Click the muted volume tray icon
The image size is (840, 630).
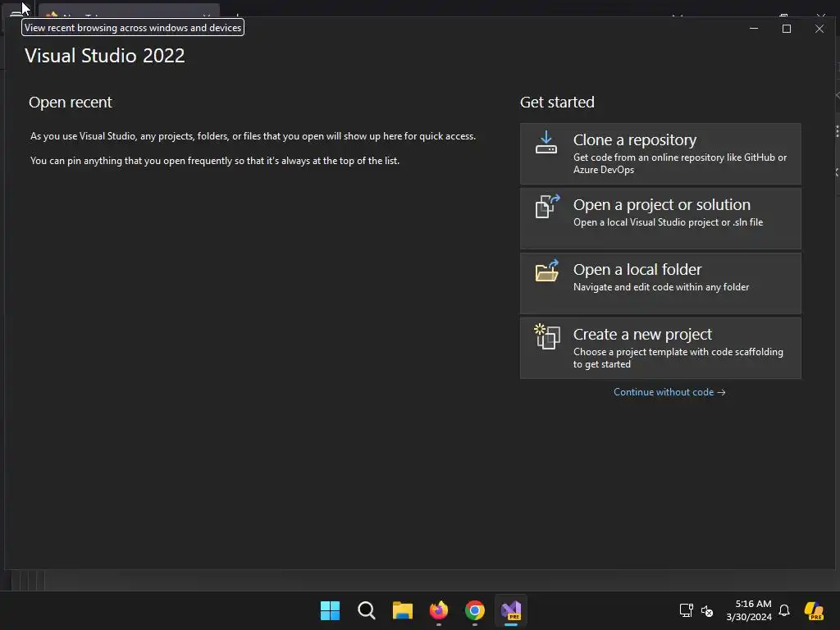point(707,610)
